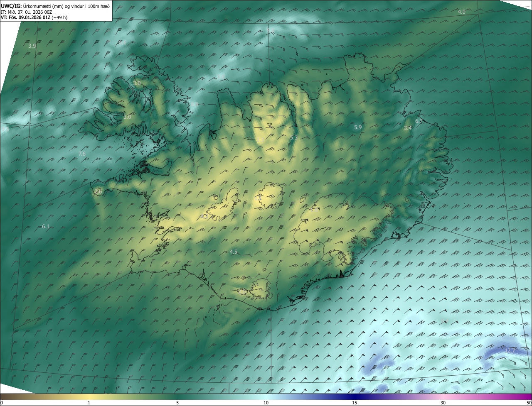The height and width of the screenshot is (406, 532).
Task: Click the 6.1 value label on the map
Action: [x=46, y=226]
